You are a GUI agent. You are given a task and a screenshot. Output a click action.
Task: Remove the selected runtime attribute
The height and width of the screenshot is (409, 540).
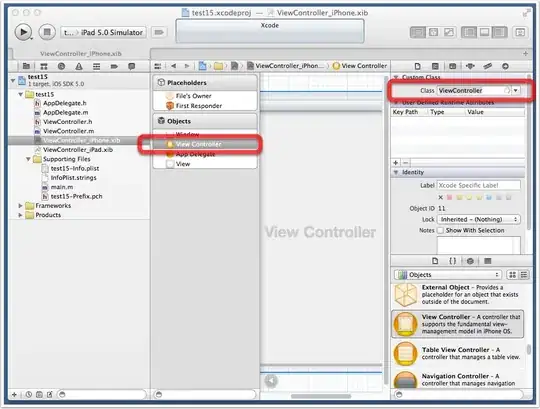click(406, 162)
